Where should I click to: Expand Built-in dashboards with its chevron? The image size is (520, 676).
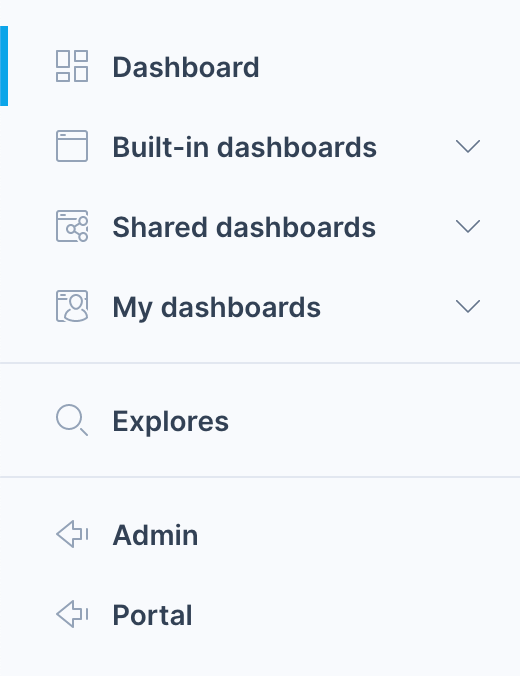tap(468, 146)
